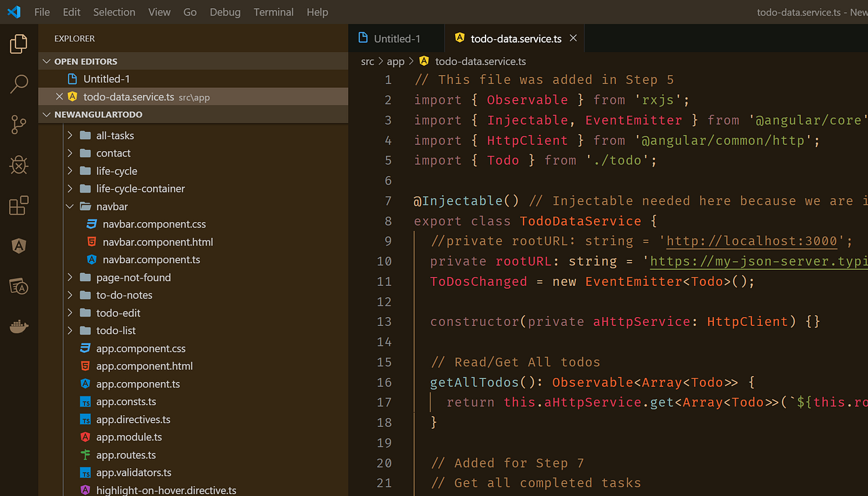Collapse the OPEN EDITORS section
The image size is (868, 496).
[46, 61]
